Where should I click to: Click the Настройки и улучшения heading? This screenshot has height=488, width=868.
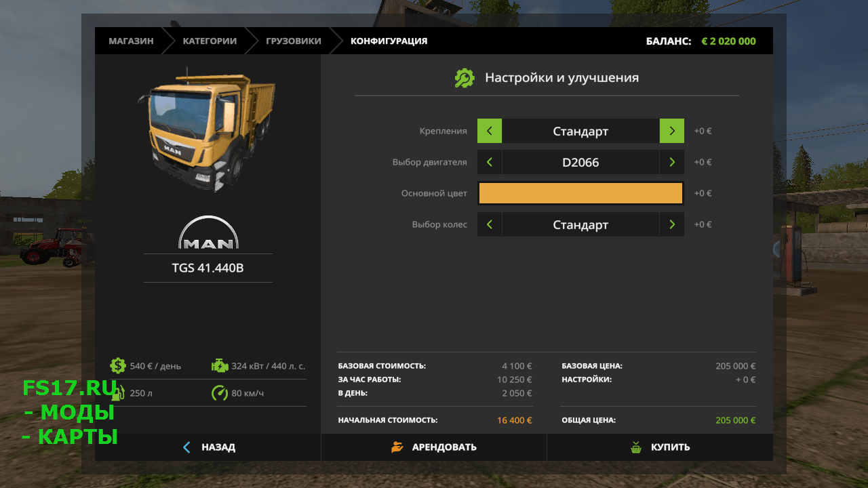(x=561, y=78)
